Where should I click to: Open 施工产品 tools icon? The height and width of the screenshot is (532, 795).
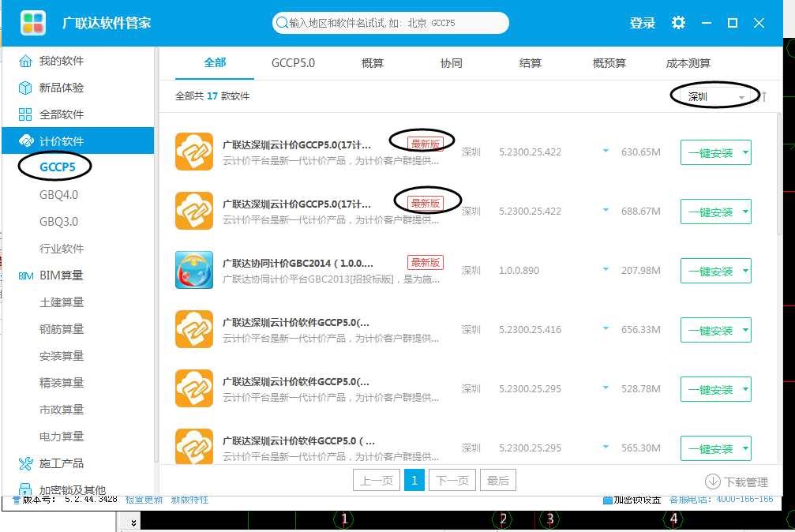pyautogui.click(x=26, y=463)
